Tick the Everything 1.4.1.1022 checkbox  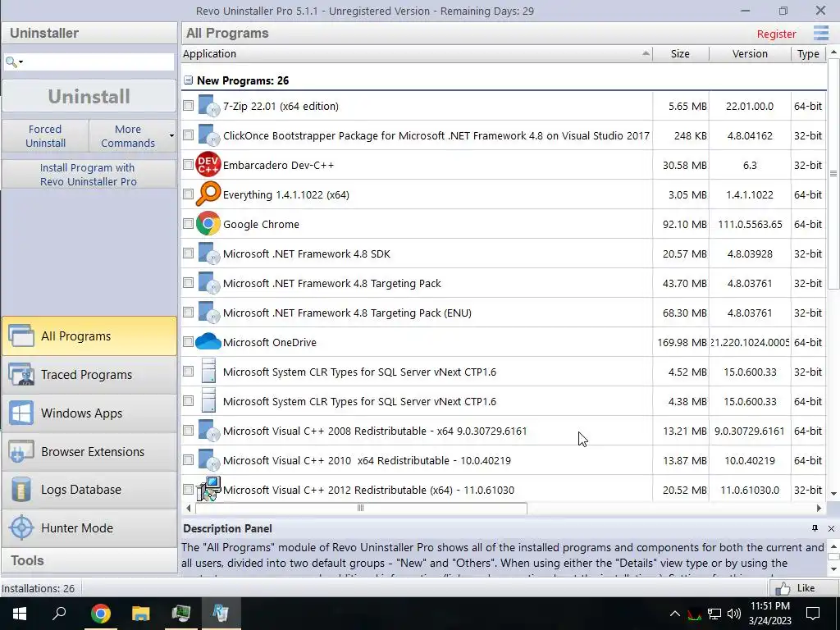point(188,194)
